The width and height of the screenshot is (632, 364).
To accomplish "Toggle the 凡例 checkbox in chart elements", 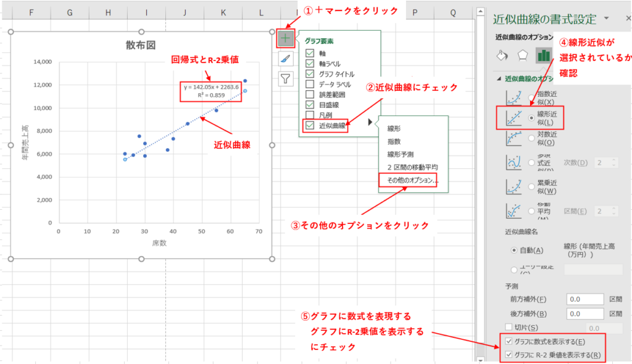I will tap(310, 115).
